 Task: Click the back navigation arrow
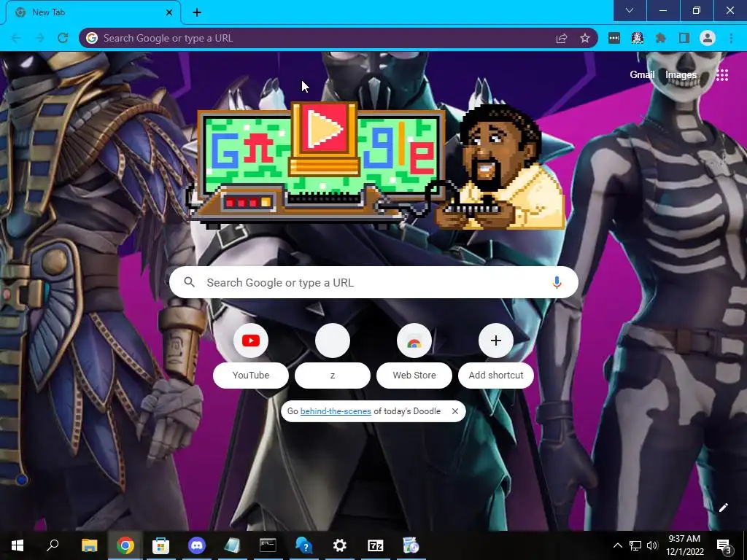pos(16,38)
